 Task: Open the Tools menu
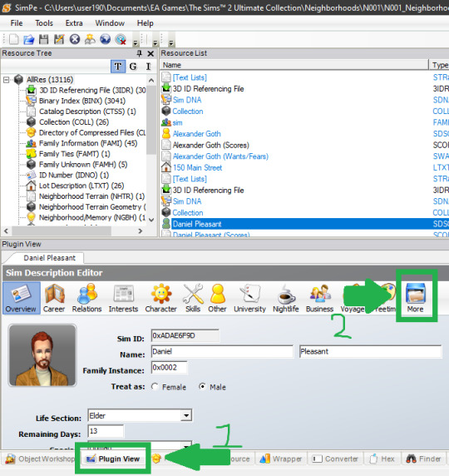pyautogui.click(x=44, y=23)
